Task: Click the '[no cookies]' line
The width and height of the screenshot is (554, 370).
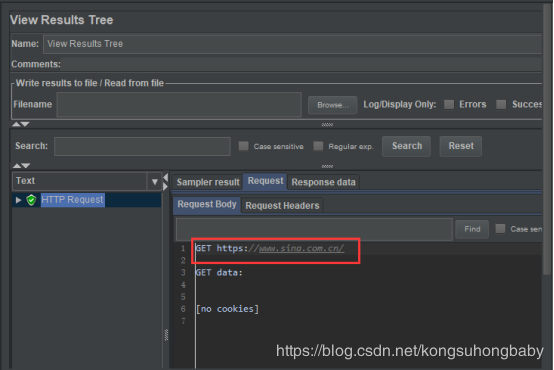Action: [227, 309]
